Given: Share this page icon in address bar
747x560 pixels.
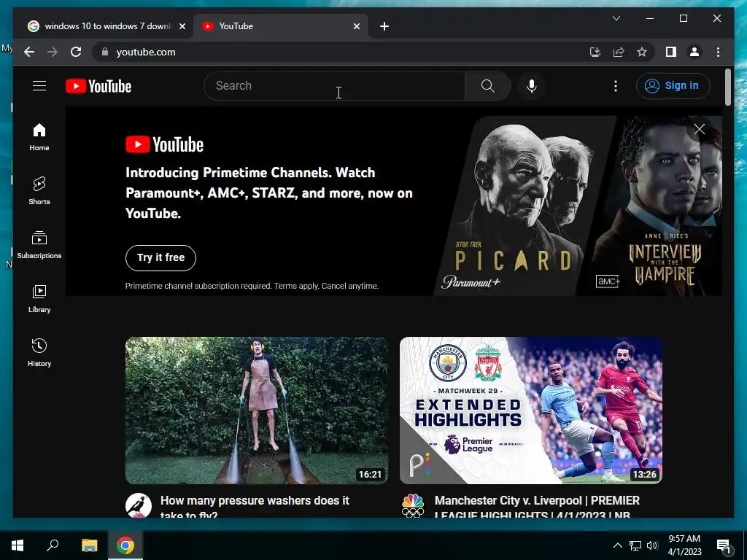Looking at the screenshot, I should pyautogui.click(x=619, y=52).
